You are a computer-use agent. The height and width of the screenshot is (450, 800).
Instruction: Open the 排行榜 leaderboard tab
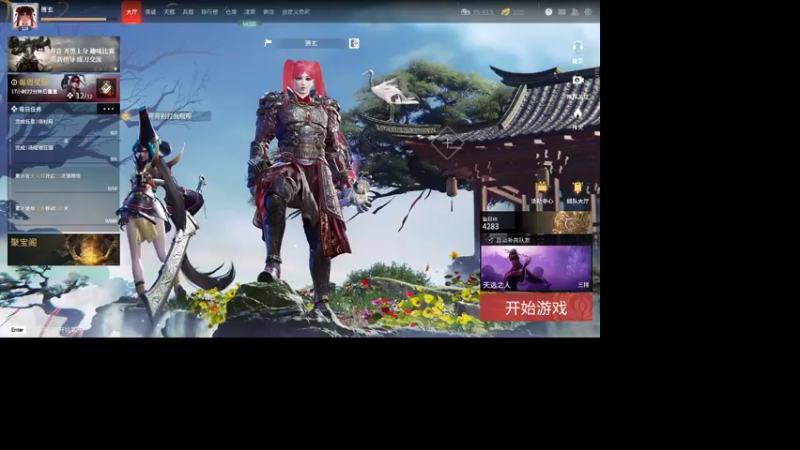click(x=210, y=12)
